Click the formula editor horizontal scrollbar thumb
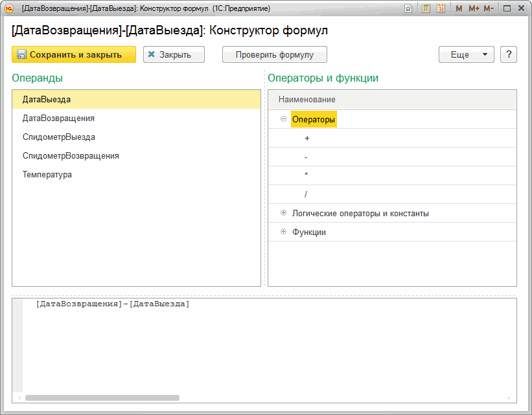 tap(102, 398)
